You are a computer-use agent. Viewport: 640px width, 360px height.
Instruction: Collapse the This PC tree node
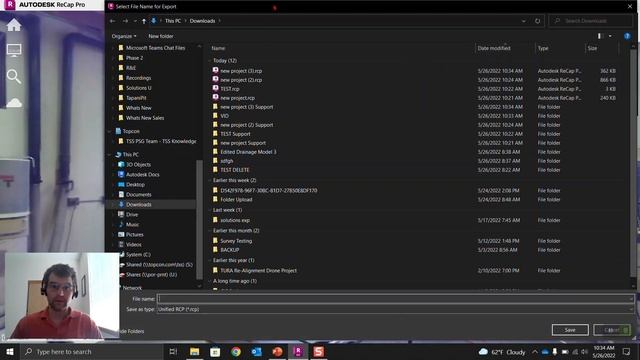[x=109, y=154]
